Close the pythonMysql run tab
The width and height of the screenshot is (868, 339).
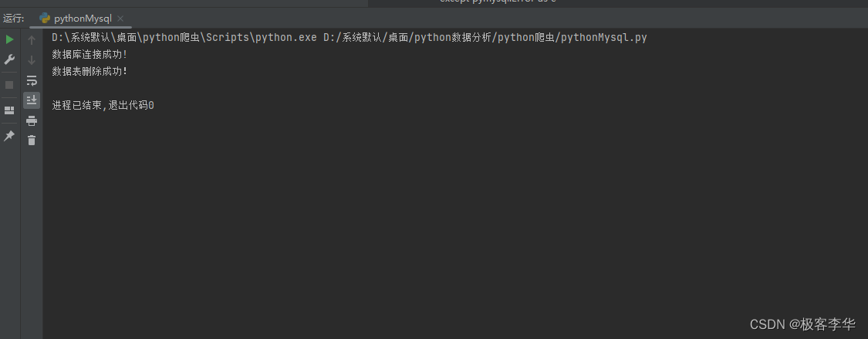coord(120,19)
